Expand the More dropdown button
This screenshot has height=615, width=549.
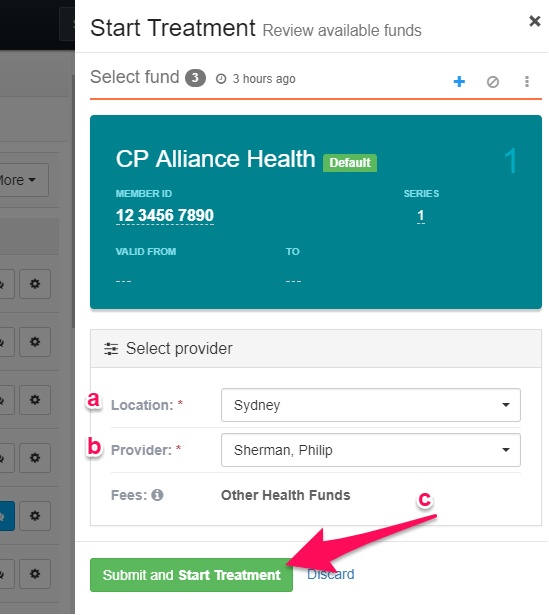(22, 180)
